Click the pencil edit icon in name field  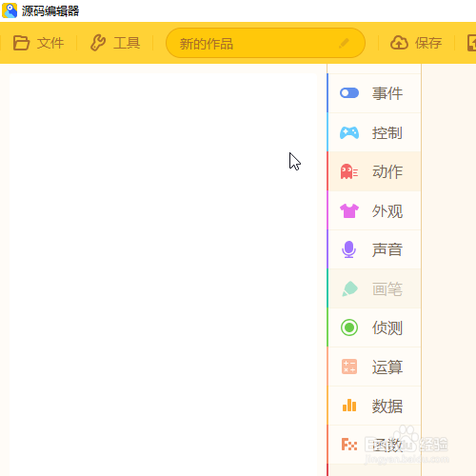344,43
